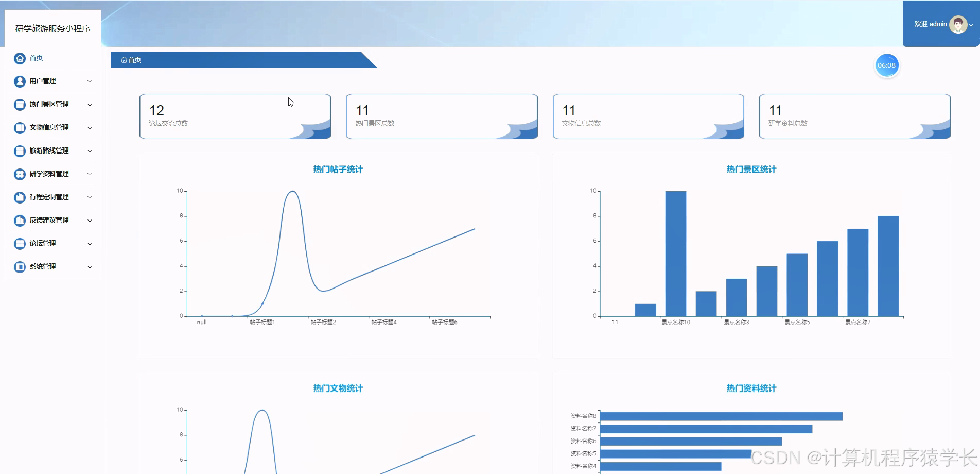Expand the 用户管理 chevron
The height and width of the screenshot is (474, 980).
coord(90,81)
